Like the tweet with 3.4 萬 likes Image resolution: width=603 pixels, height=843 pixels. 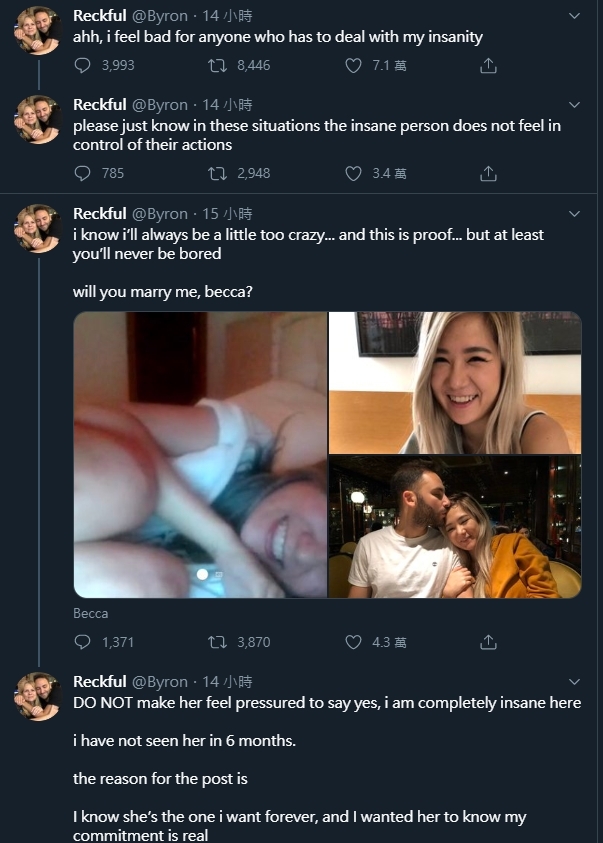pos(353,173)
